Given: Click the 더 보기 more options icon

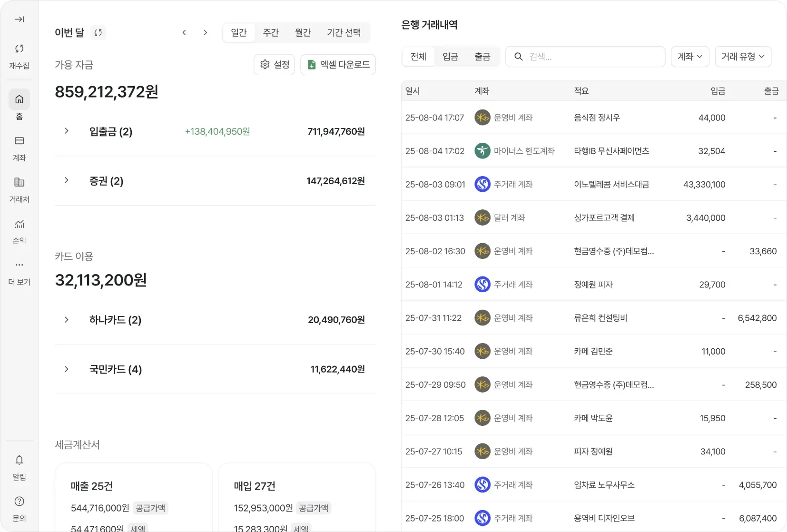Looking at the screenshot, I should click(x=19, y=265).
